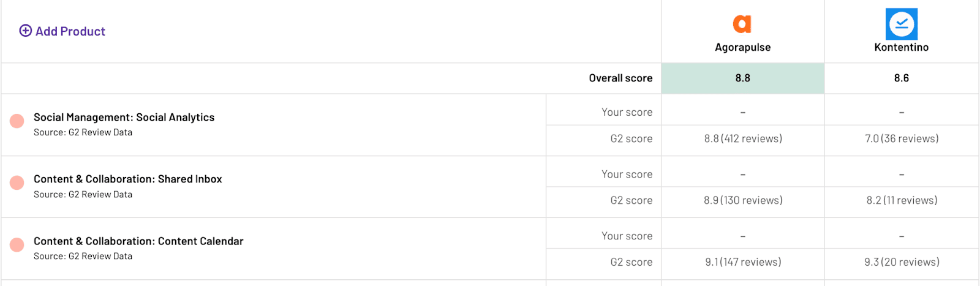Click Social Management: Social Analytics row title
The height and width of the screenshot is (286, 980).
click(x=124, y=117)
